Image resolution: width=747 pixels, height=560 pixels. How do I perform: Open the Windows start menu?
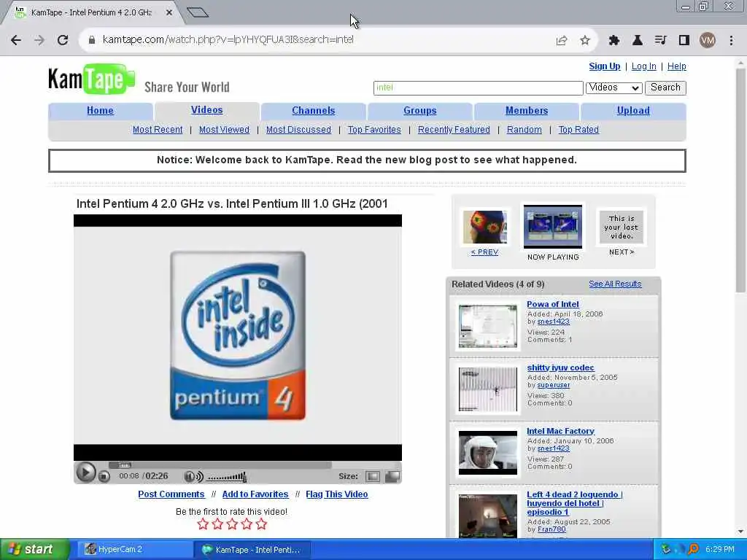pos(34,550)
